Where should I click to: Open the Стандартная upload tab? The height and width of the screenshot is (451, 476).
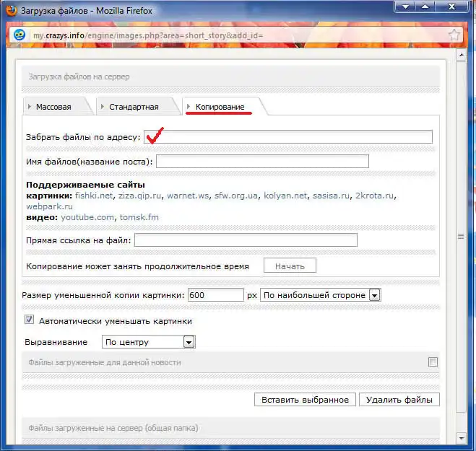(x=134, y=107)
